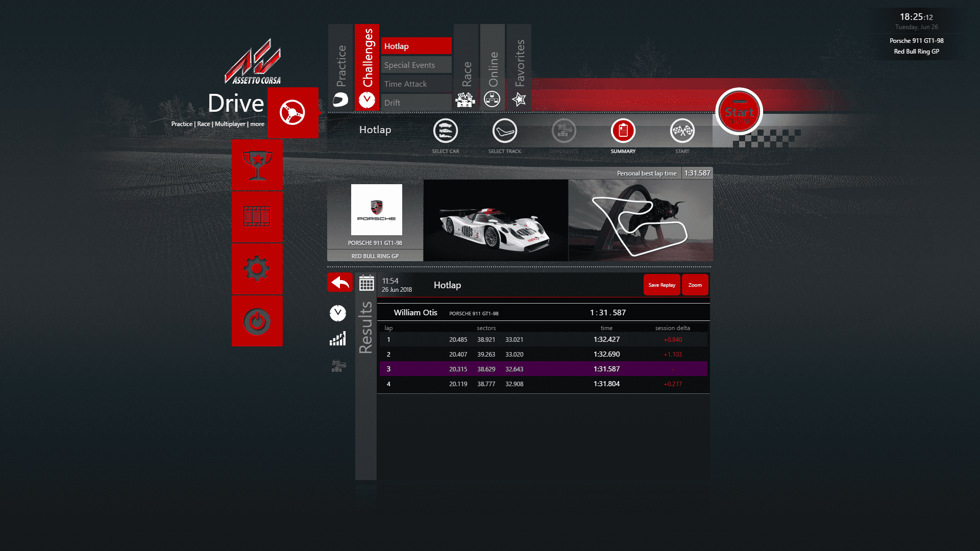Select highlighted lap 3 row 1:31.587
This screenshot has height=551, width=980.
click(543, 369)
